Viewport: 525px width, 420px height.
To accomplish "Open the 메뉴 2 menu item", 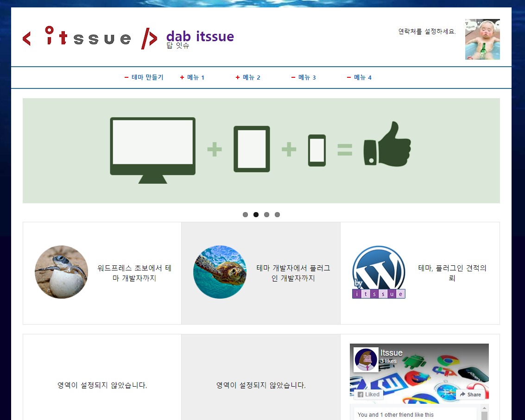I will [x=251, y=77].
